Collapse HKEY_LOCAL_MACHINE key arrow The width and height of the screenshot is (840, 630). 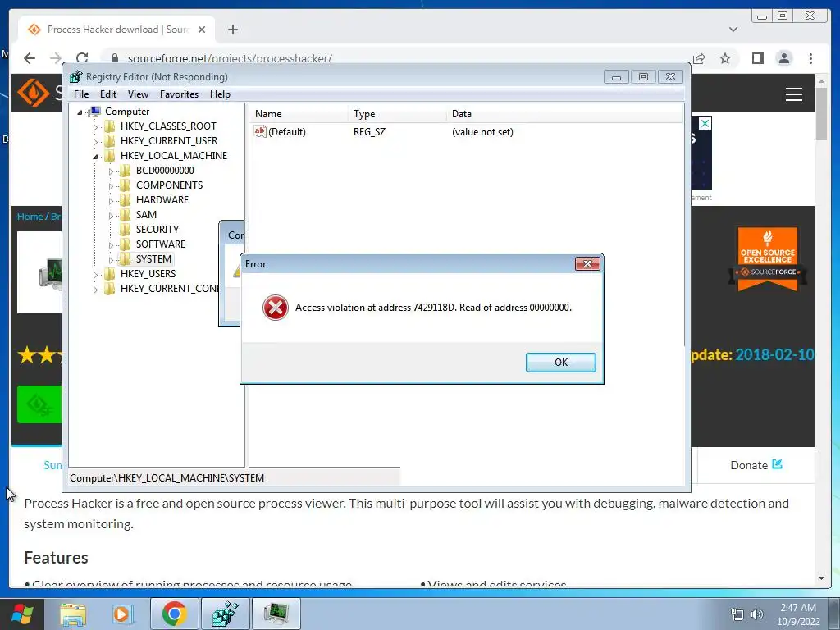pos(95,157)
